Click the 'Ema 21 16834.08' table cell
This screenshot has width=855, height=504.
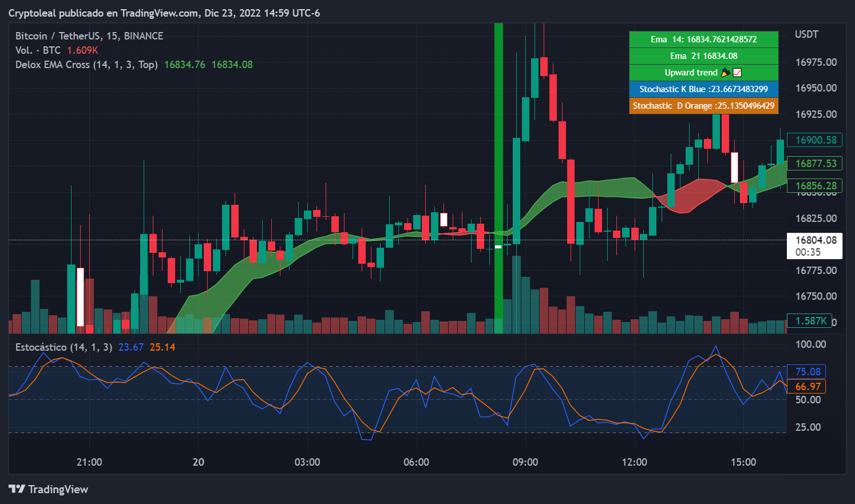click(x=703, y=56)
